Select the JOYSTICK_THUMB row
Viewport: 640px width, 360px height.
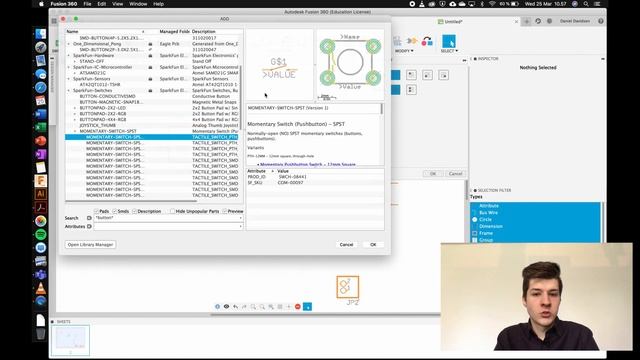pos(152,125)
